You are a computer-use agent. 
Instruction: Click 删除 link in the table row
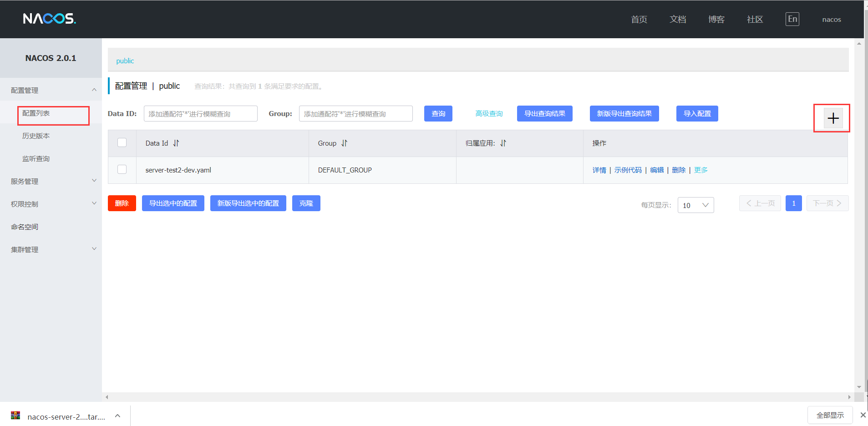point(679,170)
